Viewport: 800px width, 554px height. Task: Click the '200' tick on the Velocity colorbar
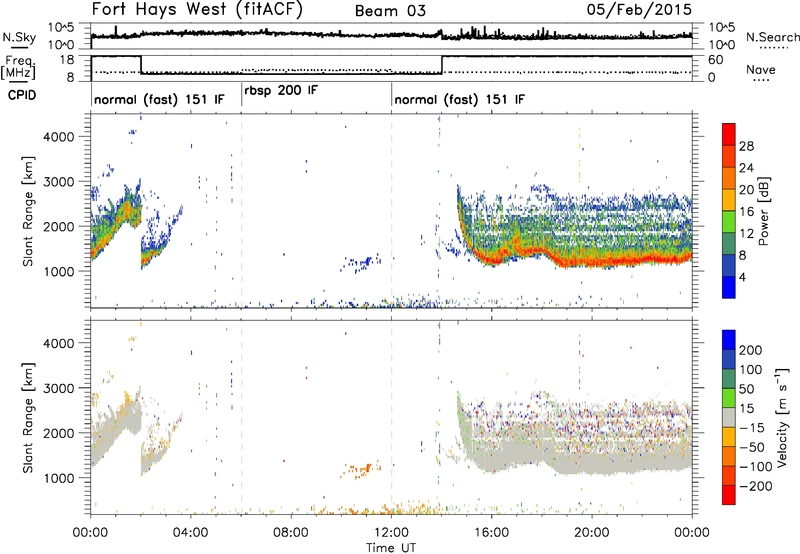click(x=751, y=350)
